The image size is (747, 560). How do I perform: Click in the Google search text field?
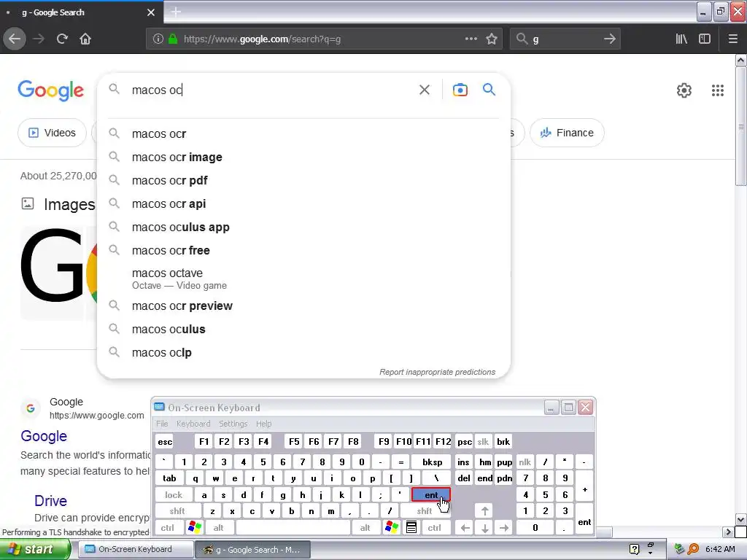pyautogui.click(x=271, y=90)
